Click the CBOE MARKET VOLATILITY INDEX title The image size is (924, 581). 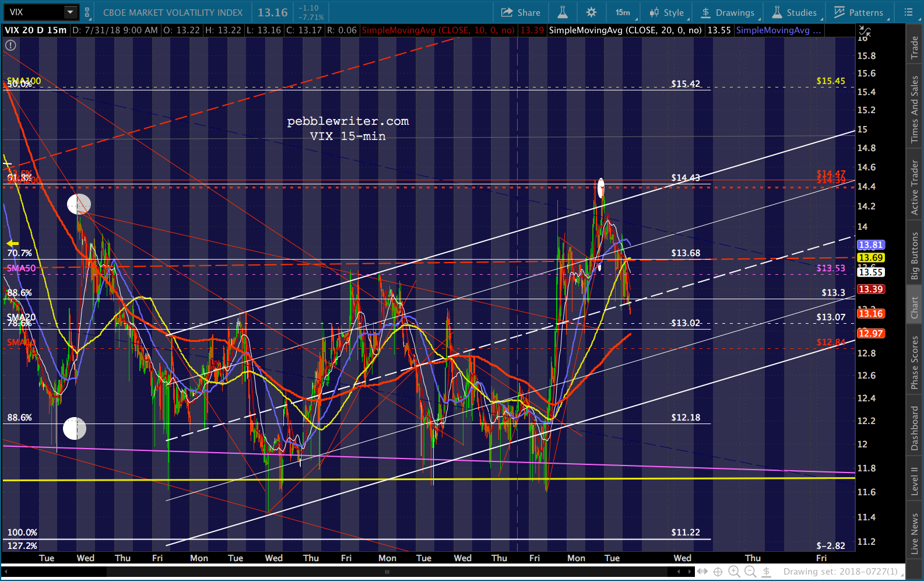[173, 12]
